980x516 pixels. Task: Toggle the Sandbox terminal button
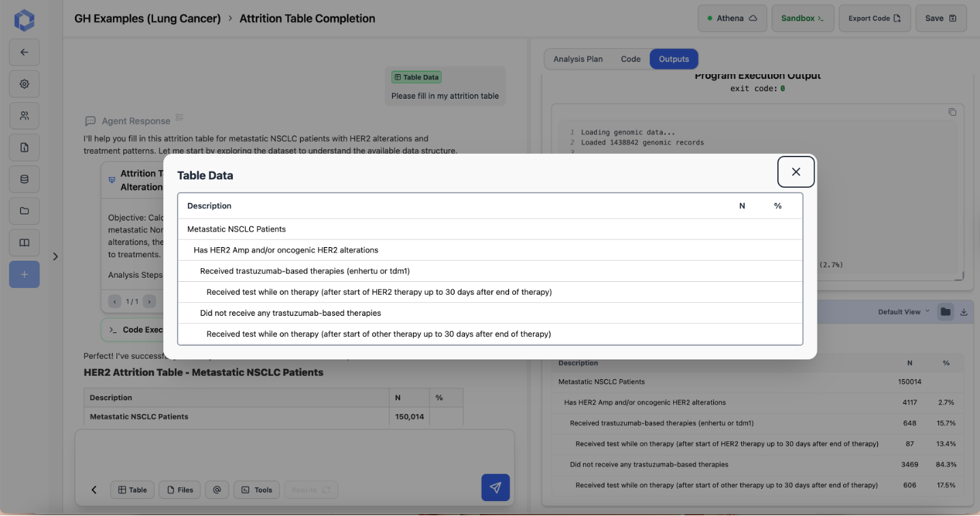[x=802, y=18]
